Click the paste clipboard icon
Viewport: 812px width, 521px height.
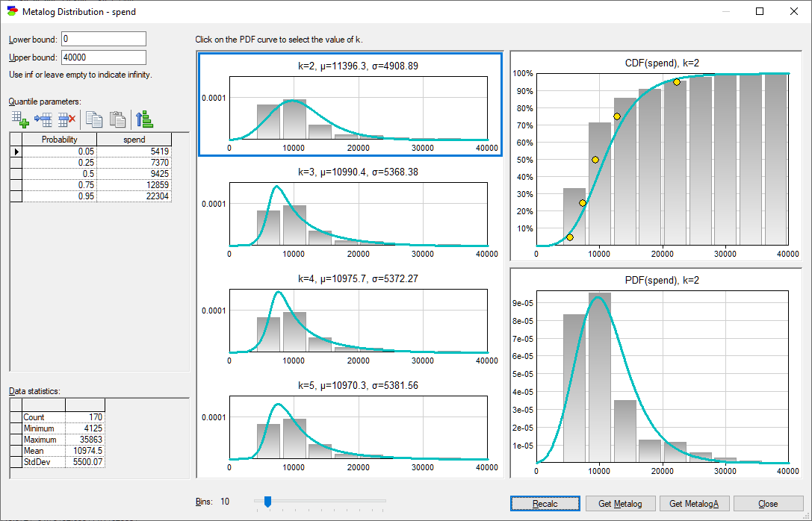117,119
